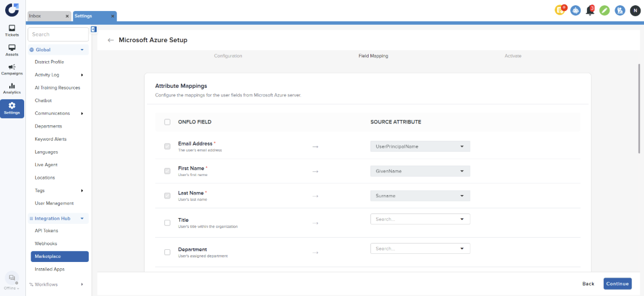Open the Assets section in sidebar
Screen dimensions: 644x296
coord(12,50)
